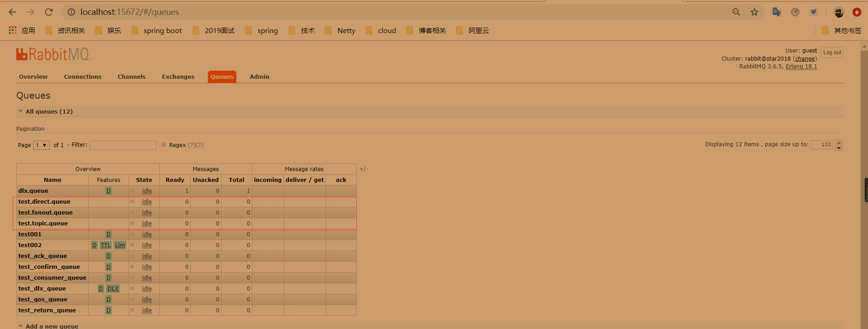Sort queues by Total column header
This screenshot has height=329, width=868.
point(236,180)
